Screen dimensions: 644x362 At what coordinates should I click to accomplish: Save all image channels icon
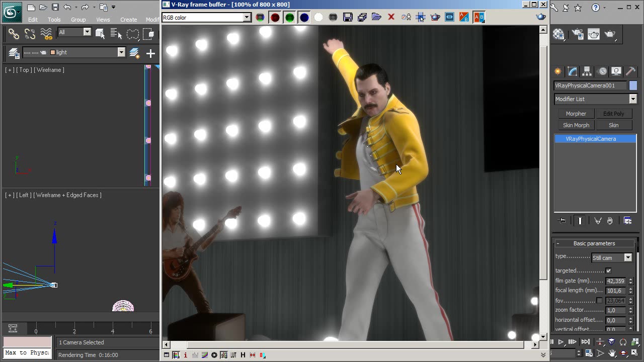[x=362, y=18]
